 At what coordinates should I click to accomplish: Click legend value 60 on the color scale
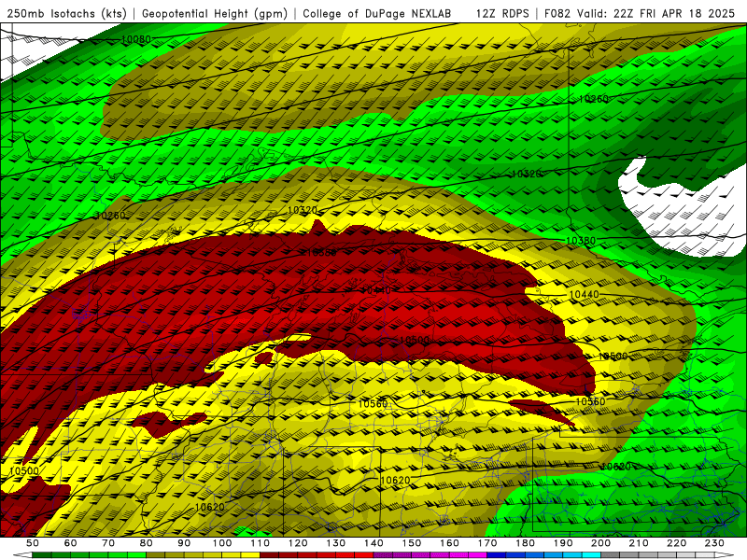[x=70, y=543]
